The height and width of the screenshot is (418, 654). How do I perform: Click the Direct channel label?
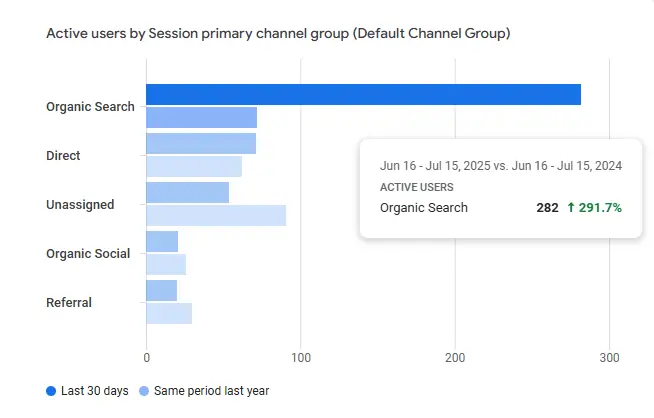(x=63, y=156)
